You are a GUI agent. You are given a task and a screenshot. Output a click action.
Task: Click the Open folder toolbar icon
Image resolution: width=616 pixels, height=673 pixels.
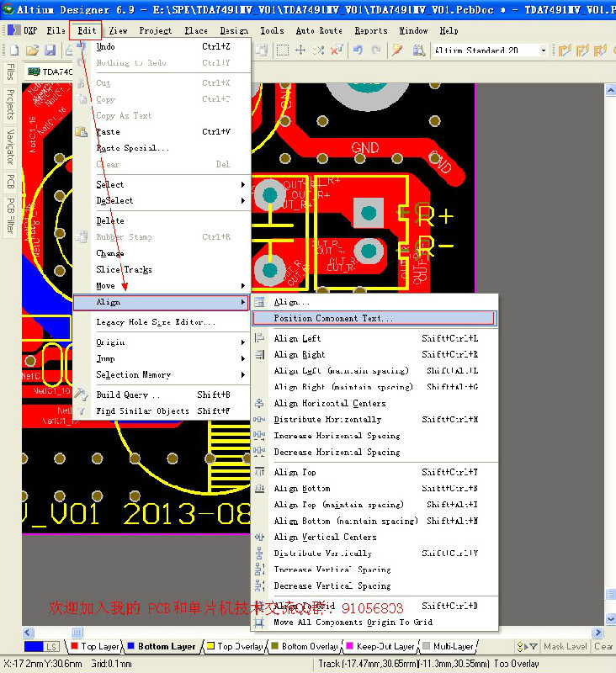32,50
